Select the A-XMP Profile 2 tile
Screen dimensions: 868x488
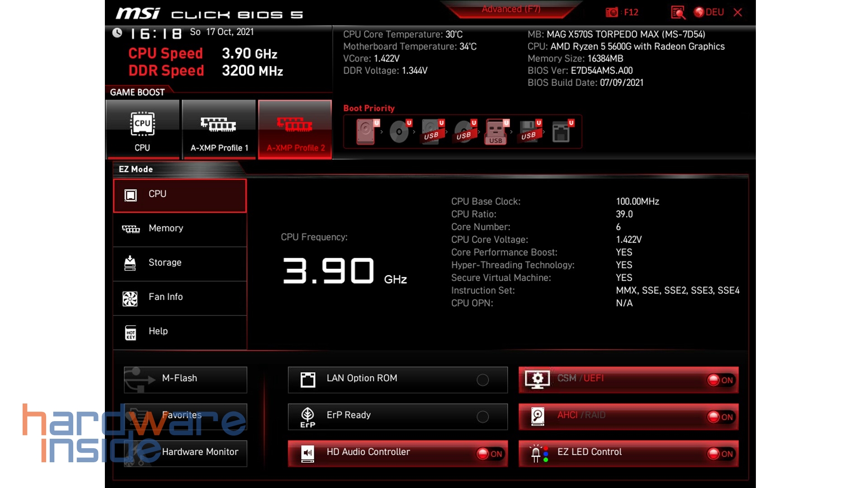point(295,130)
